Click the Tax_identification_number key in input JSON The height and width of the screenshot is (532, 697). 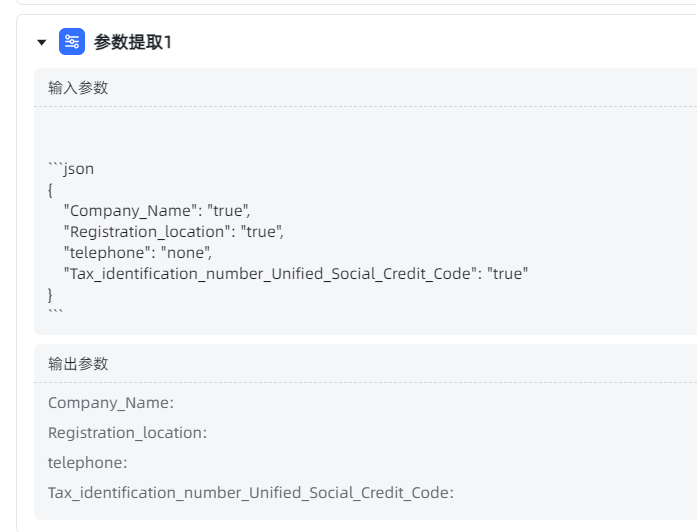(x=267, y=273)
